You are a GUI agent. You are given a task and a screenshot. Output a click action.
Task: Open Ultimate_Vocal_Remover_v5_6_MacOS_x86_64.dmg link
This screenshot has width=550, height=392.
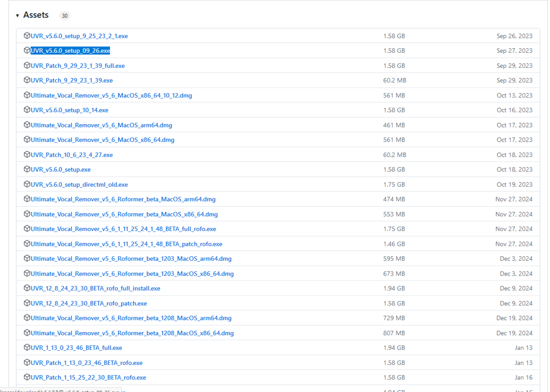[x=103, y=140]
